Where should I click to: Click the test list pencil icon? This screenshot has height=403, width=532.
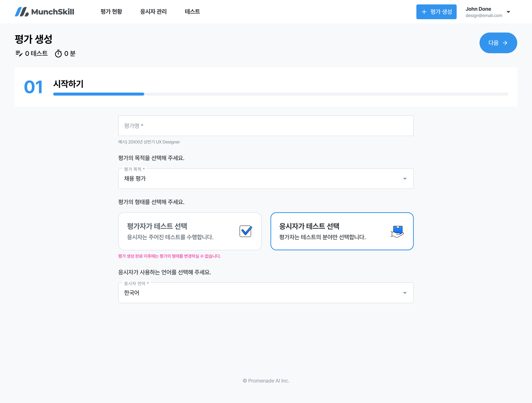[19, 54]
